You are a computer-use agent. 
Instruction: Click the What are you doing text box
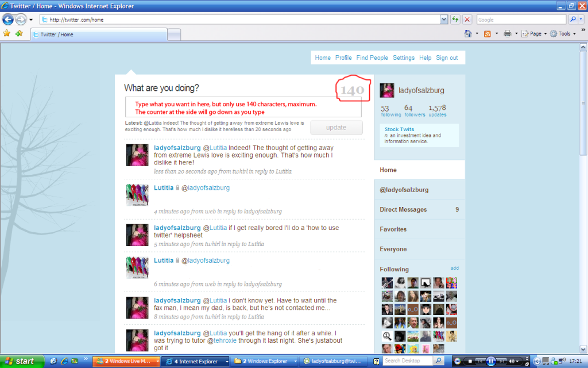coord(243,108)
